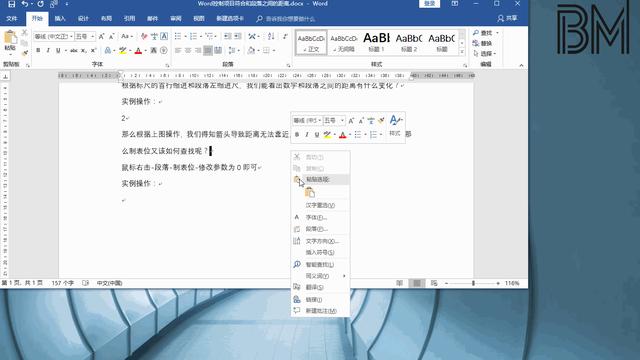This screenshot has height=360, width=640.
Task: Toggle Italic in the floating mini toolbar
Action: coord(307,135)
